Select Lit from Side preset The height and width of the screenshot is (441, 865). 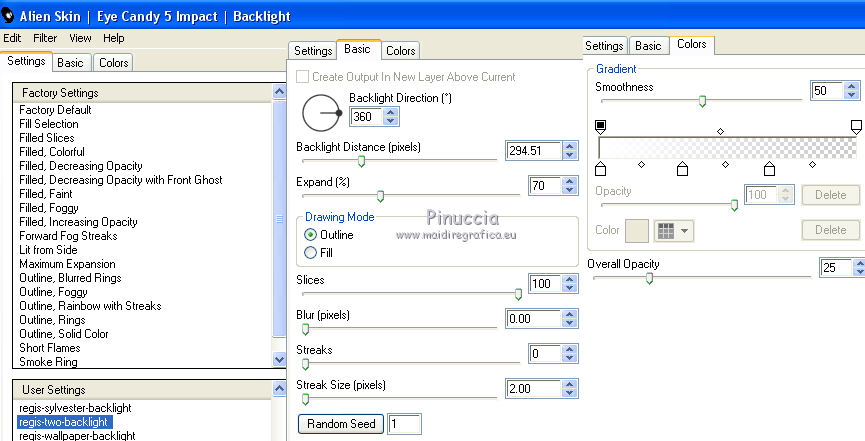(x=48, y=250)
